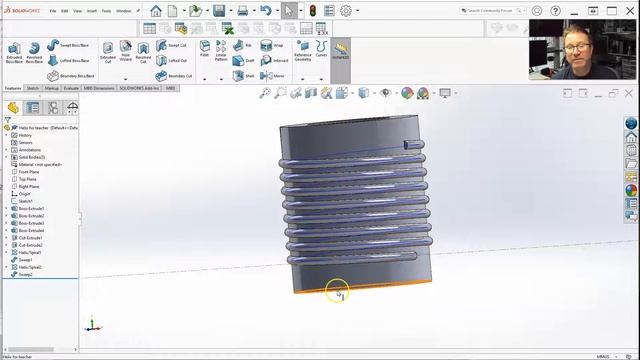Select the Extruded Boss/Base tool
Image resolution: width=640 pixels, height=360 pixels.
point(14,53)
